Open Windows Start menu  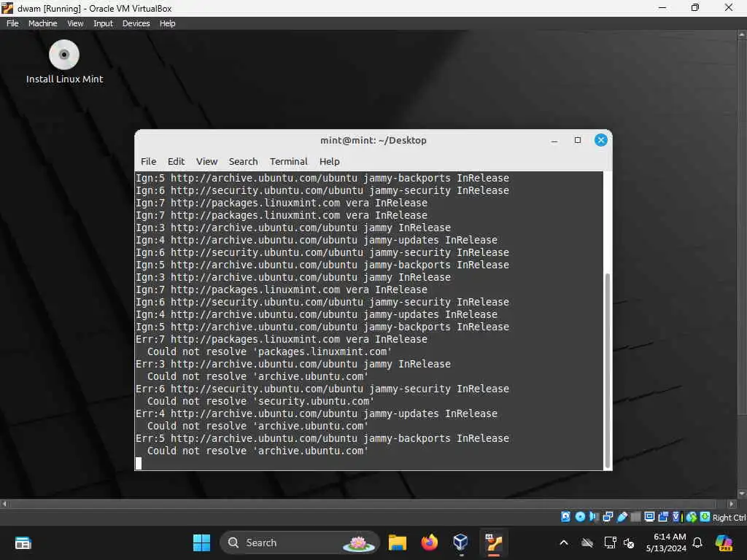(x=201, y=542)
